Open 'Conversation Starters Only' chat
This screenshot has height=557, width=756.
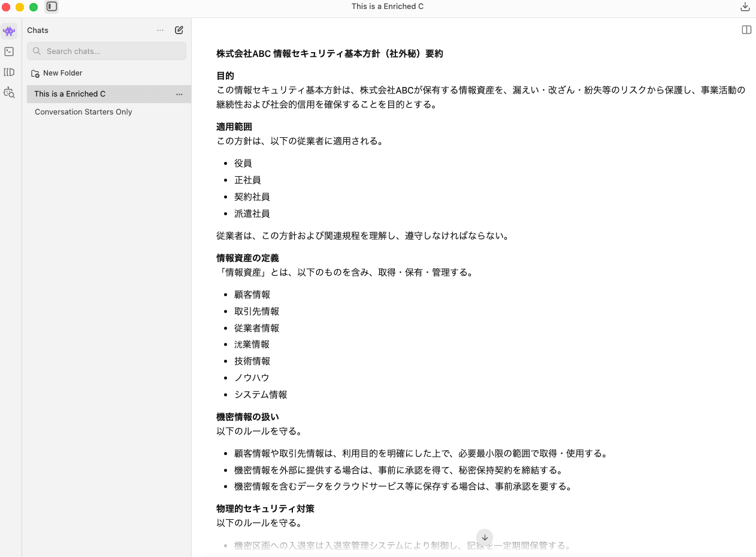pos(83,112)
